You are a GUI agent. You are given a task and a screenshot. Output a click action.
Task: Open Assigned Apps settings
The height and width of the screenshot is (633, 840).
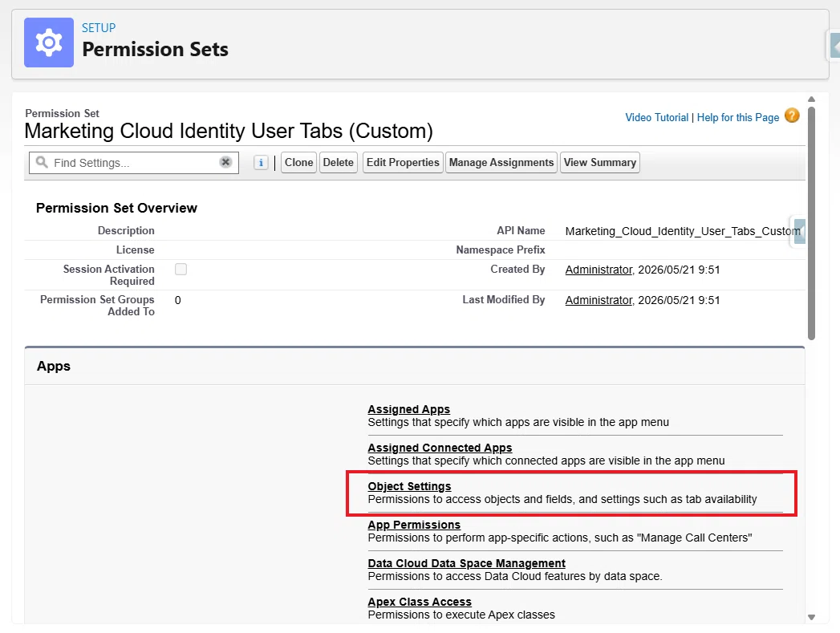pyautogui.click(x=408, y=409)
